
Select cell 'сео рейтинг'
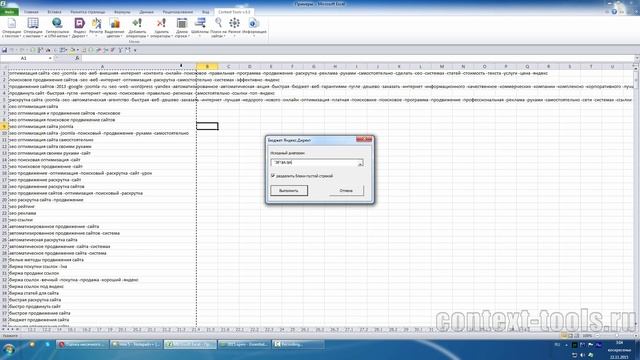click(102, 207)
